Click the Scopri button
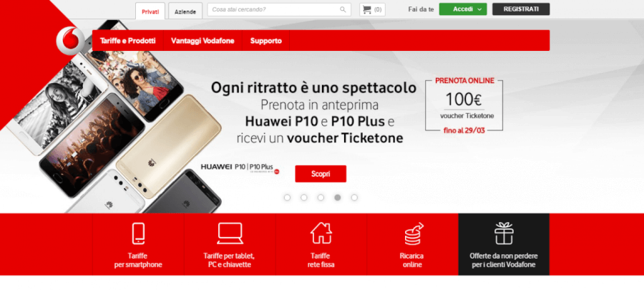Image resolution: width=644 pixels, height=290 pixels. (x=321, y=174)
